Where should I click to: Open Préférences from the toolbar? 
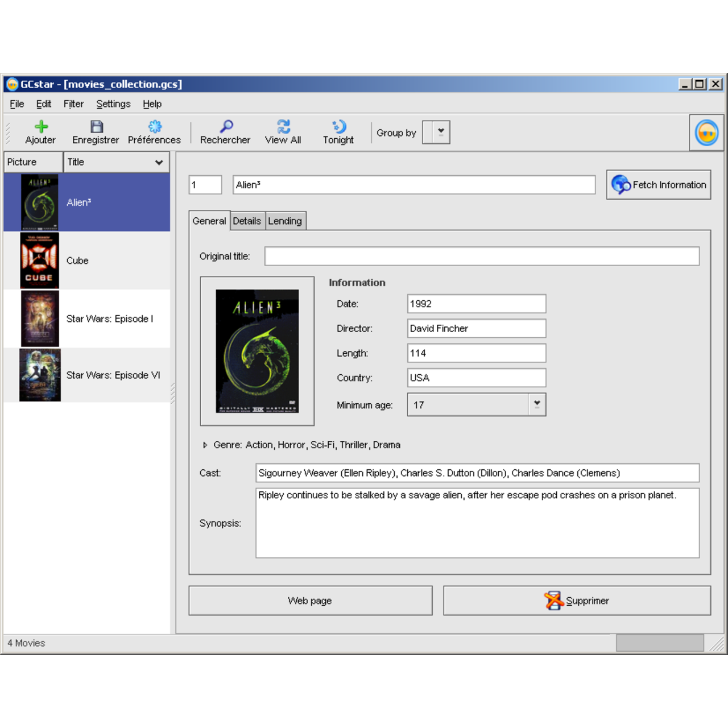(x=154, y=126)
